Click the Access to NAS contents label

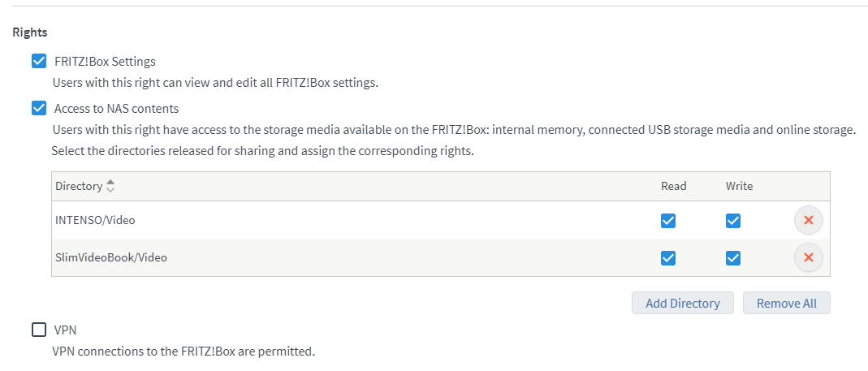pyautogui.click(x=116, y=108)
